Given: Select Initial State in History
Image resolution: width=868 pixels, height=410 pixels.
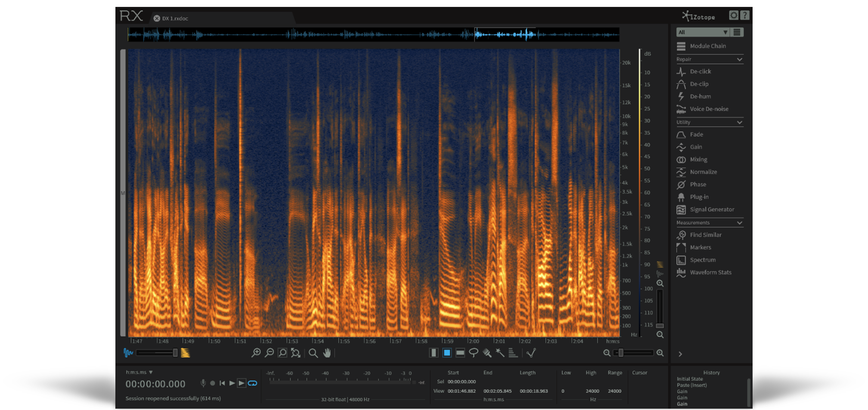Looking at the screenshot, I should click(x=690, y=379).
